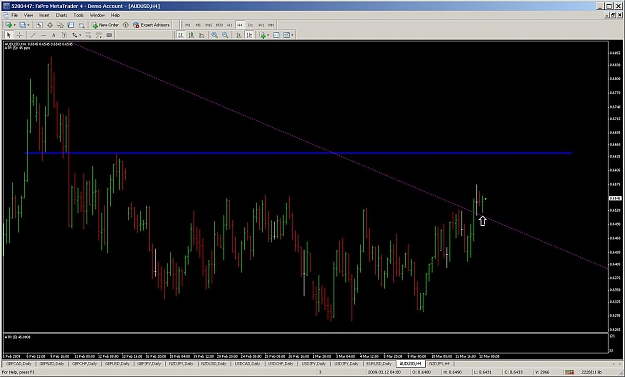Open the Indicators list icon
Viewport: 625px width, 377px height.
click(263, 35)
